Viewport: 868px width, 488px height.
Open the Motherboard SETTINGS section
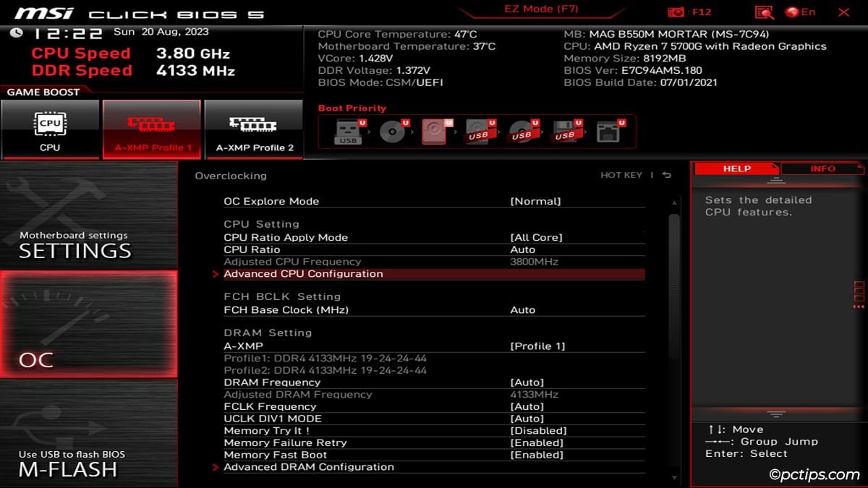[88, 215]
